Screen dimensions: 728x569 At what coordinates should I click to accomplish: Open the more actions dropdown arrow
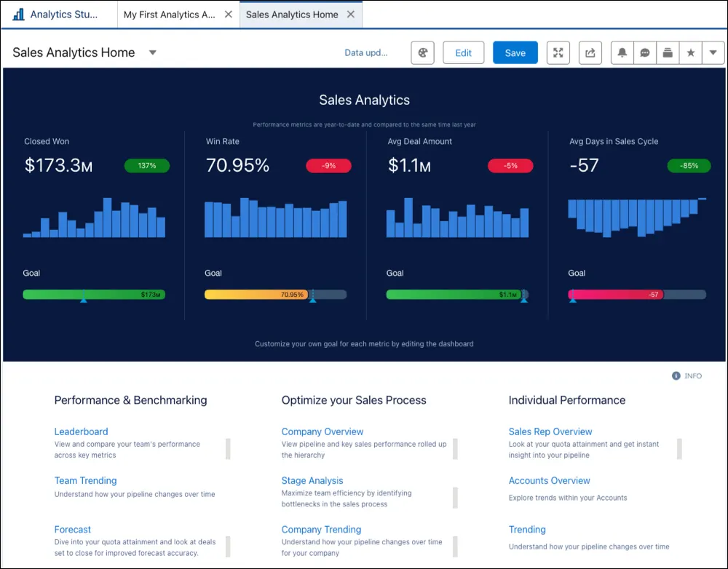(x=713, y=52)
